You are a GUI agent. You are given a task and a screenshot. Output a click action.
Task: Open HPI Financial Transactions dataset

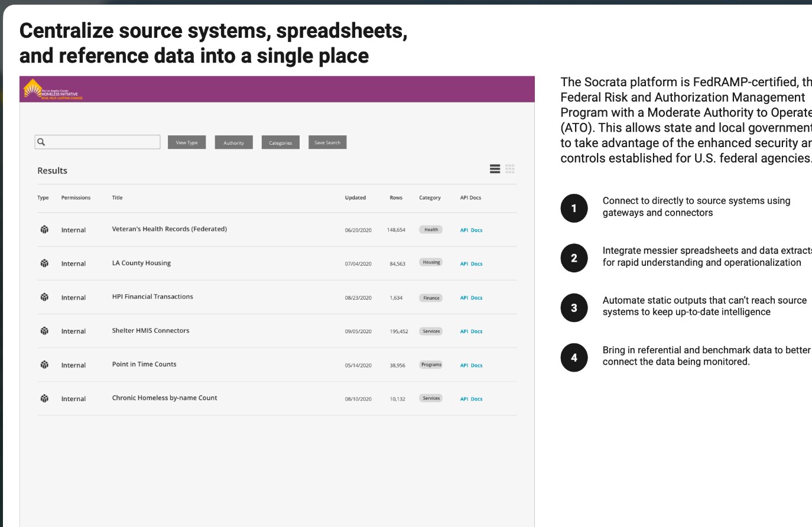[152, 297]
